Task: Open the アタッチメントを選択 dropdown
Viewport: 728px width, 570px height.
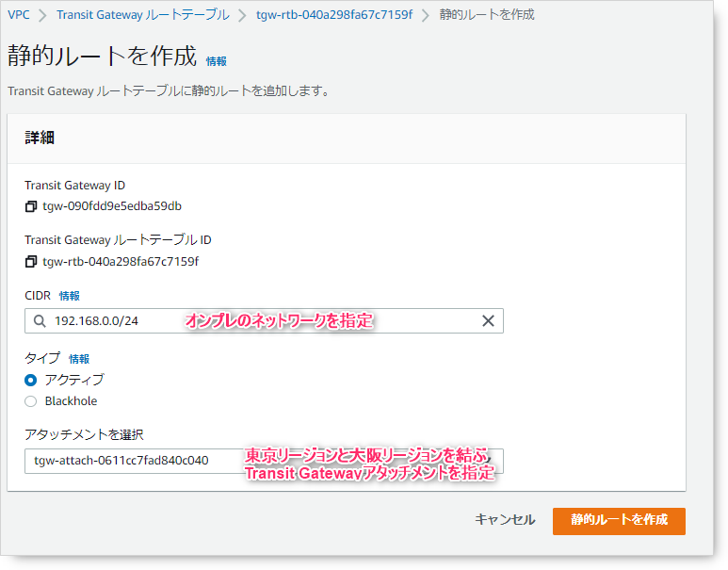Action: pyautogui.click(x=264, y=461)
